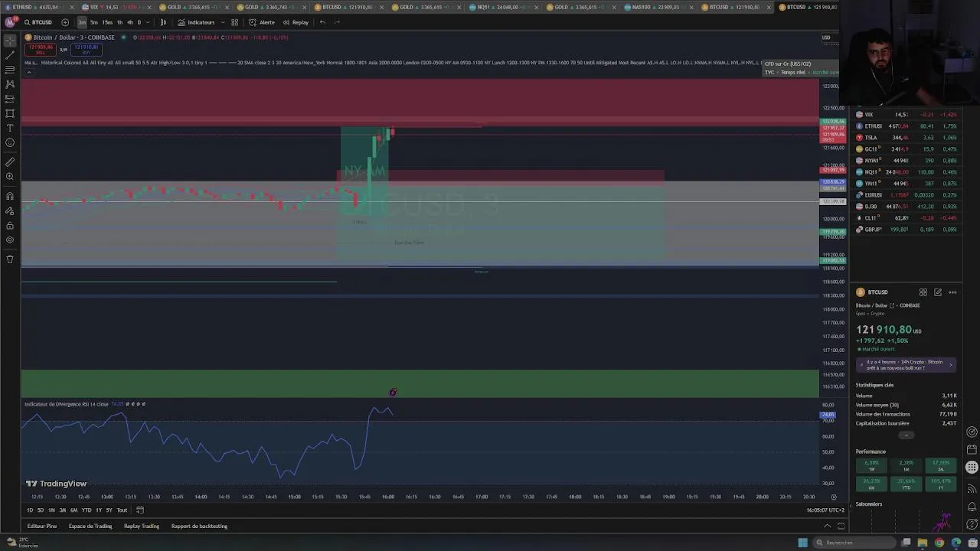Redo the last chart action
This screenshot has height=551, width=980.
tap(337, 22)
